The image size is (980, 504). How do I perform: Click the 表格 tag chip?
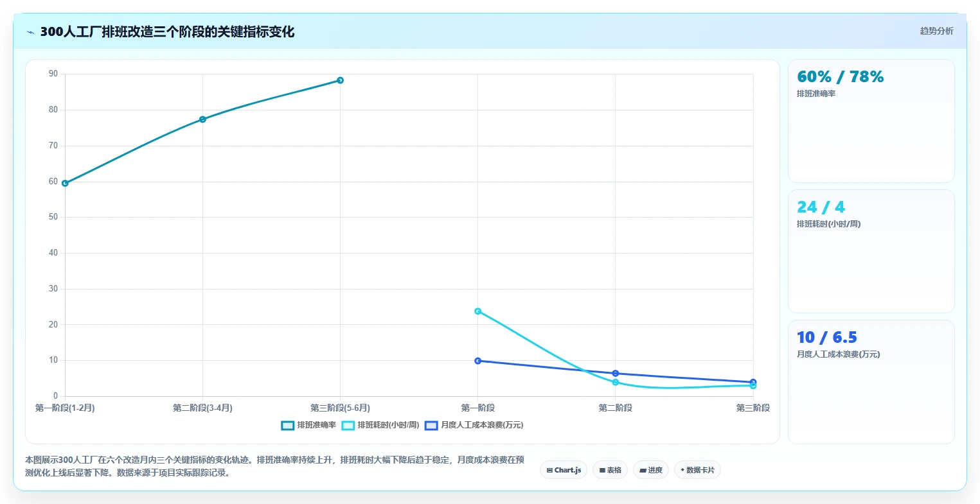(x=610, y=470)
